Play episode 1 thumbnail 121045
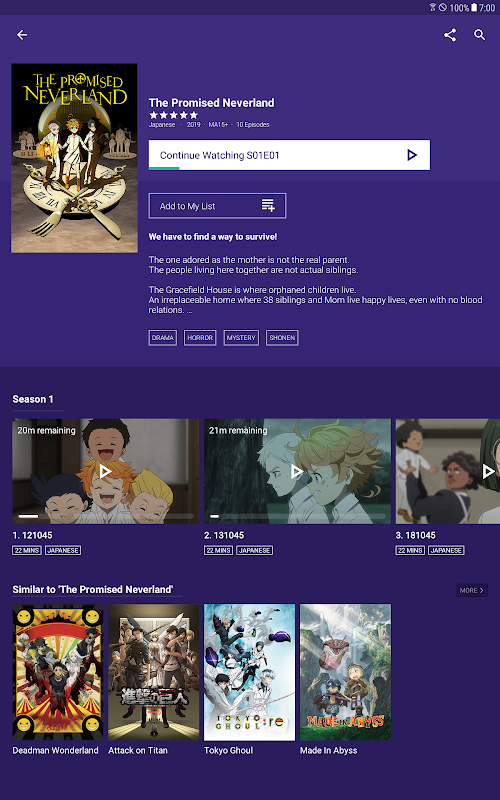The image size is (500, 800). click(106, 471)
